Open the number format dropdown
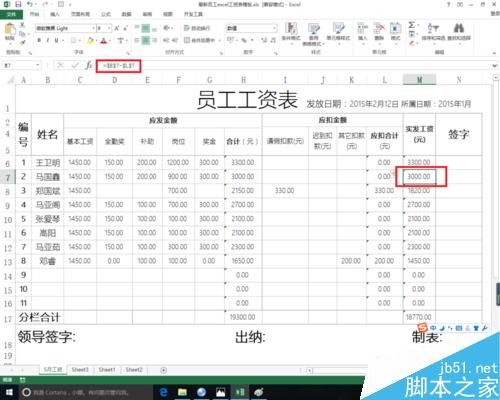 tap(274, 28)
